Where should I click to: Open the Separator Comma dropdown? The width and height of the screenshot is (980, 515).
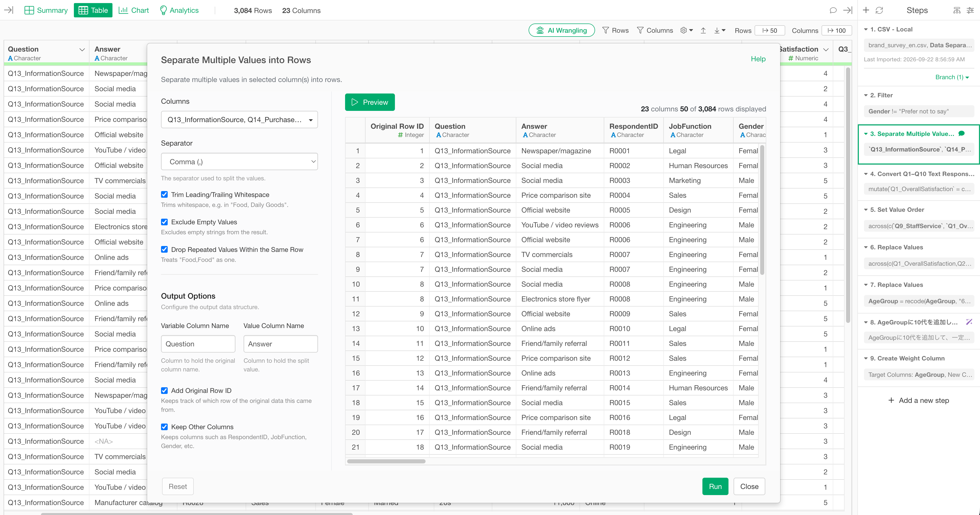pyautogui.click(x=239, y=162)
